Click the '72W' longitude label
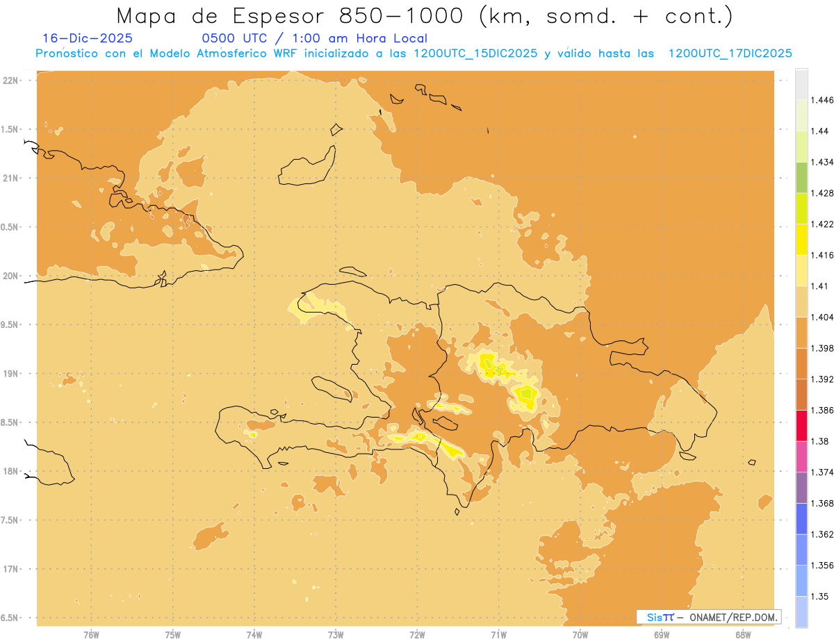The height and width of the screenshot is (644, 834). [417, 634]
